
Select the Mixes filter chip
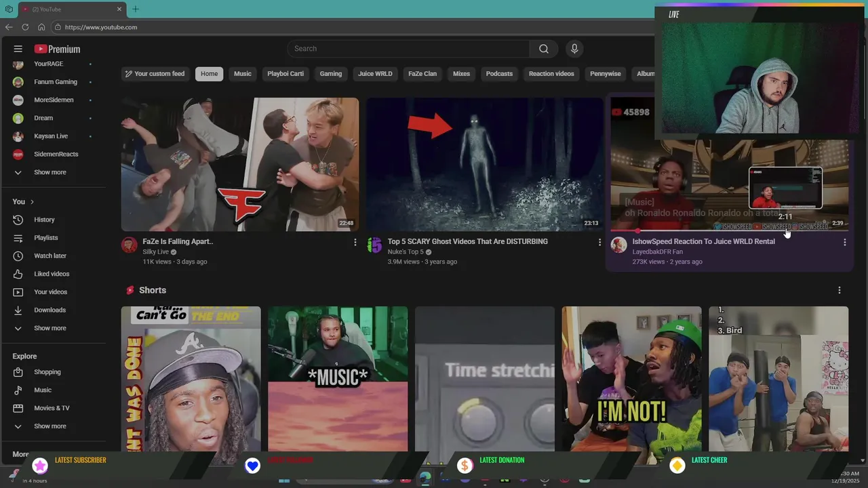(461, 74)
